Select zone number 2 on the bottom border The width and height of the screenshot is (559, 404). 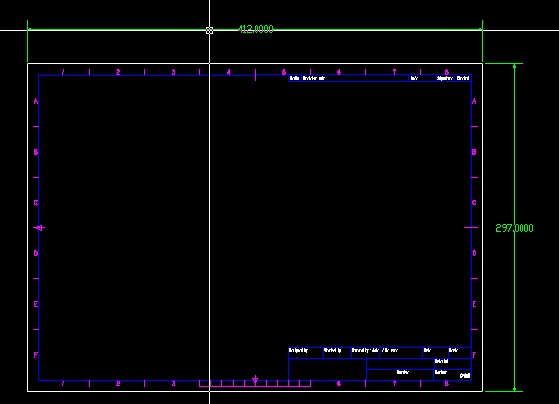point(118,384)
